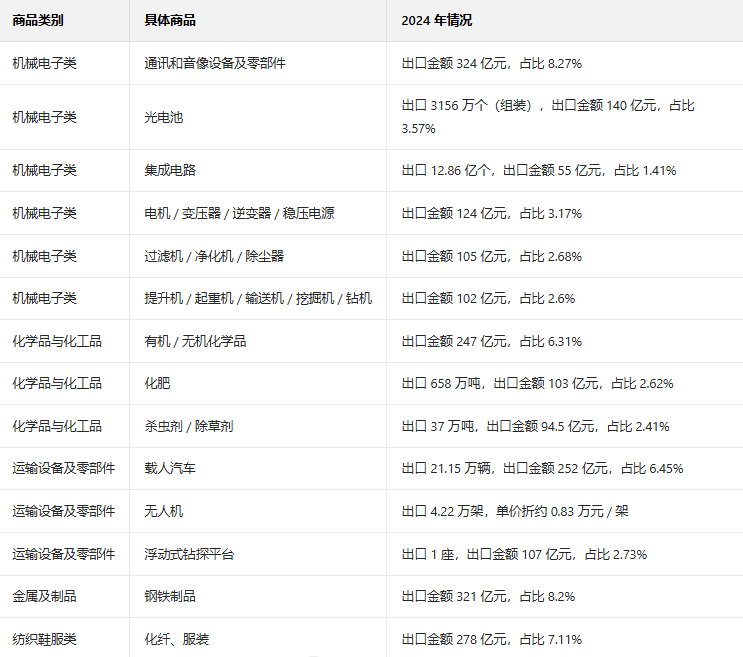The width and height of the screenshot is (743, 657).
Task: Click the 金属及制品 category cell
Action: pos(45,596)
